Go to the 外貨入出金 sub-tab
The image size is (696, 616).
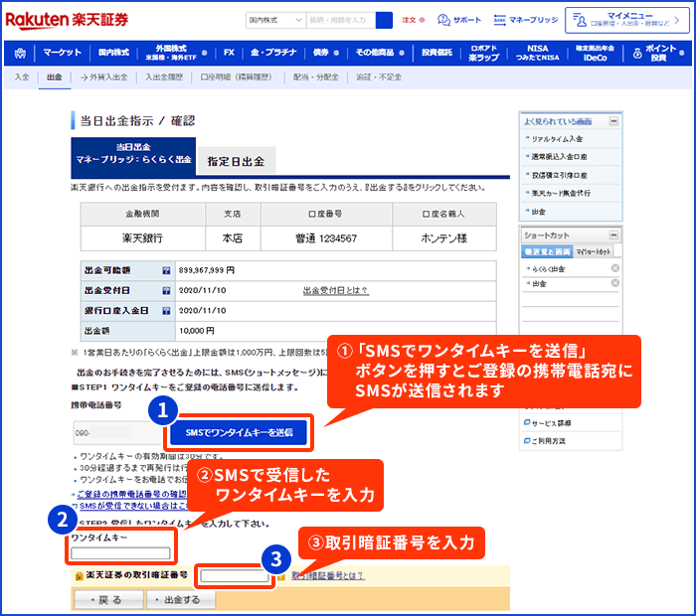coord(103,77)
